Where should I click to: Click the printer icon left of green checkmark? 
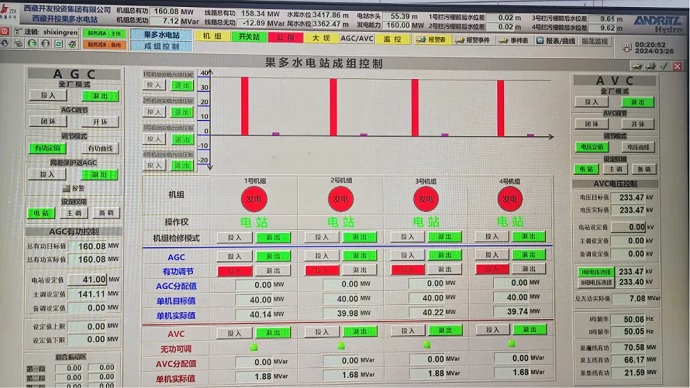coord(650,66)
